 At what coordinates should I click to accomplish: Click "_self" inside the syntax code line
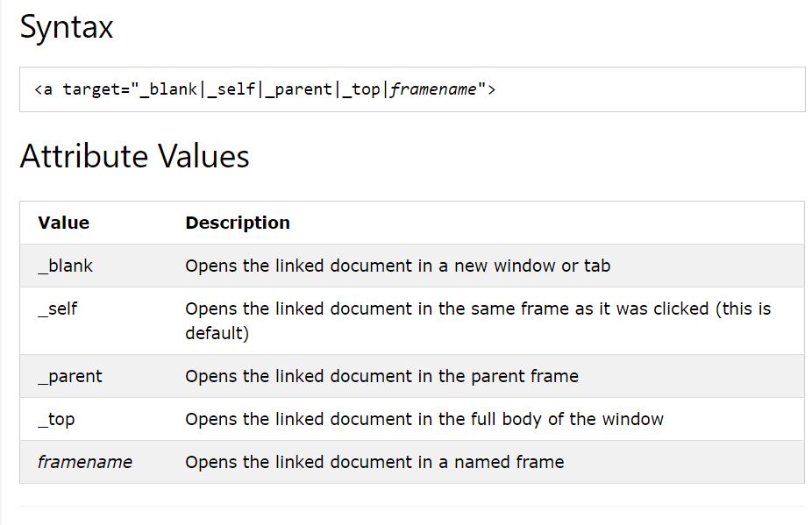[232, 89]
